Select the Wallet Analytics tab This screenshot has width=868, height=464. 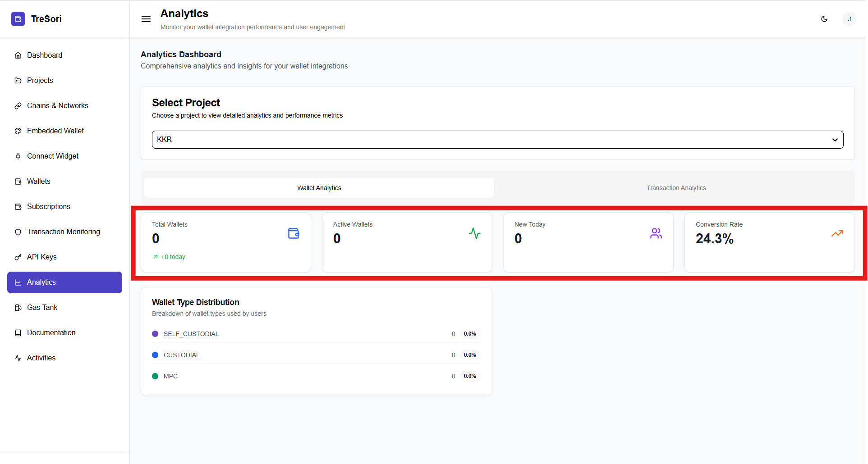point(319,188)
